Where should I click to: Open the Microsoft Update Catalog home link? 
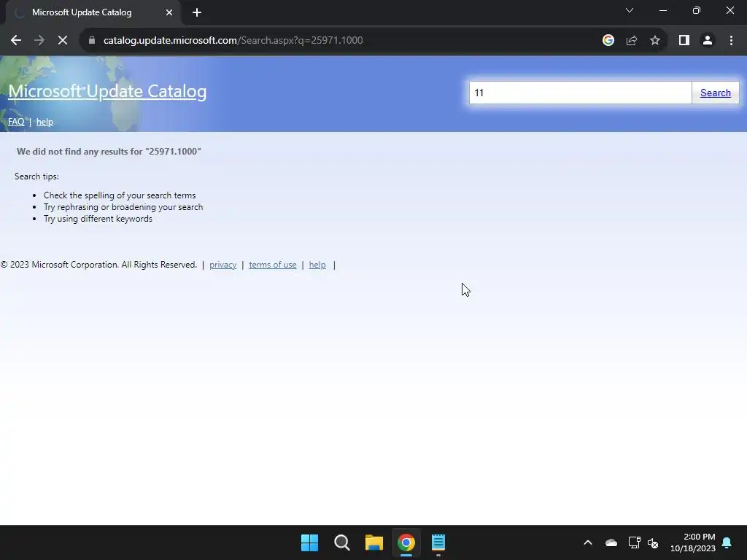(107, 91)
